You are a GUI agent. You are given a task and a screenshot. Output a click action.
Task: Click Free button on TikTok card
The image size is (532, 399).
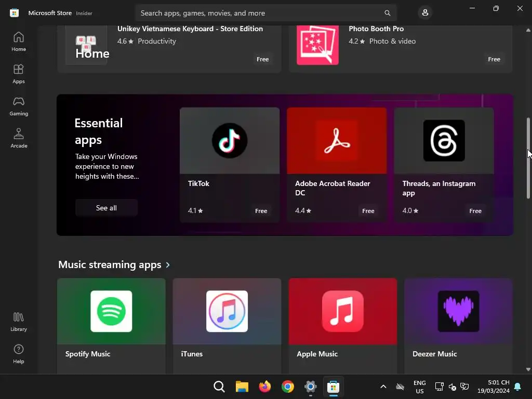261,211
